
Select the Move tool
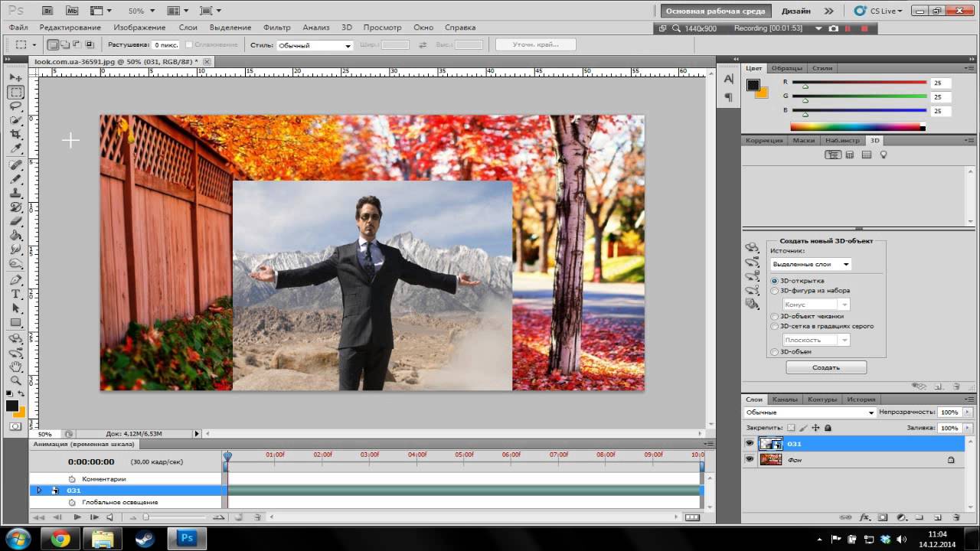tap(15, 78)
